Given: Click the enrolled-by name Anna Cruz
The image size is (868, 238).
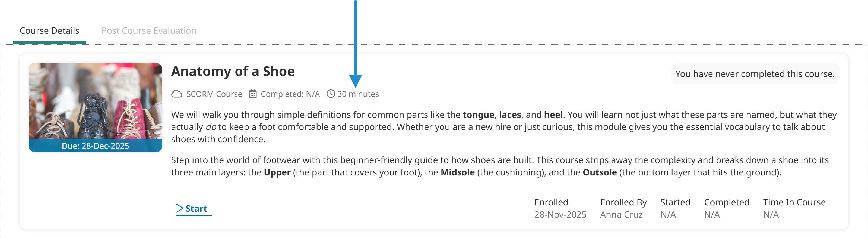Looking at the screenshot, I should pyautogui.click(x=621, y=215).
